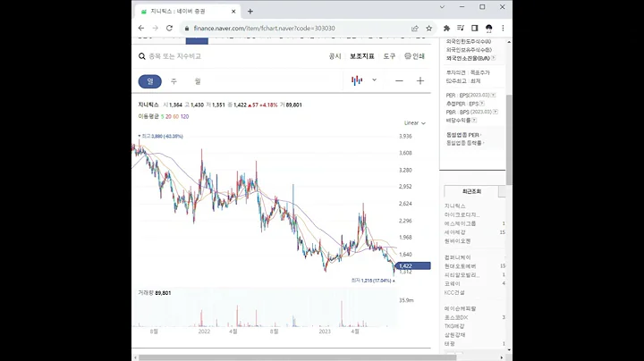Image resolution: width=644 pixels, height=361 pixels.
Task: Open 세아제강 in the recent list
Action: [454, 232]
